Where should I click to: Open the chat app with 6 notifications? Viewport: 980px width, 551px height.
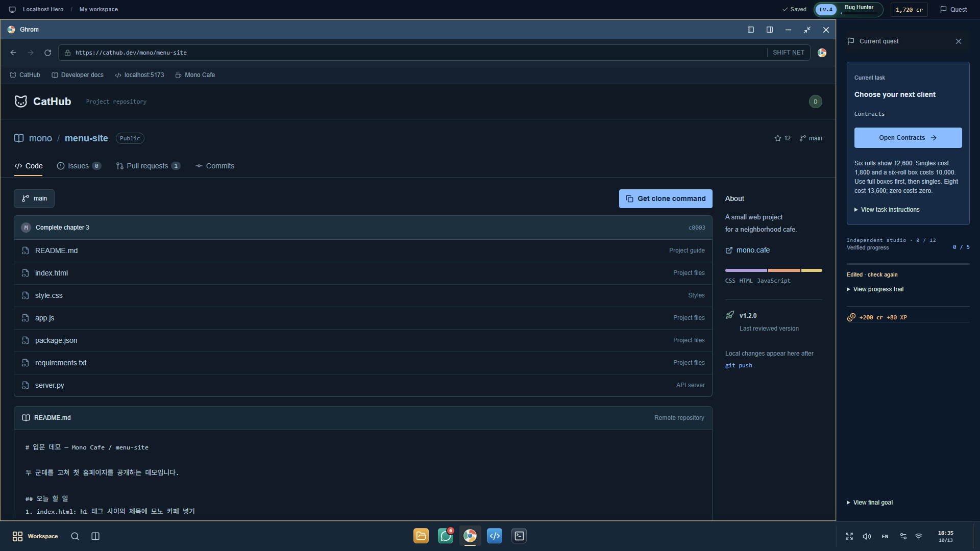pos(446,536)
